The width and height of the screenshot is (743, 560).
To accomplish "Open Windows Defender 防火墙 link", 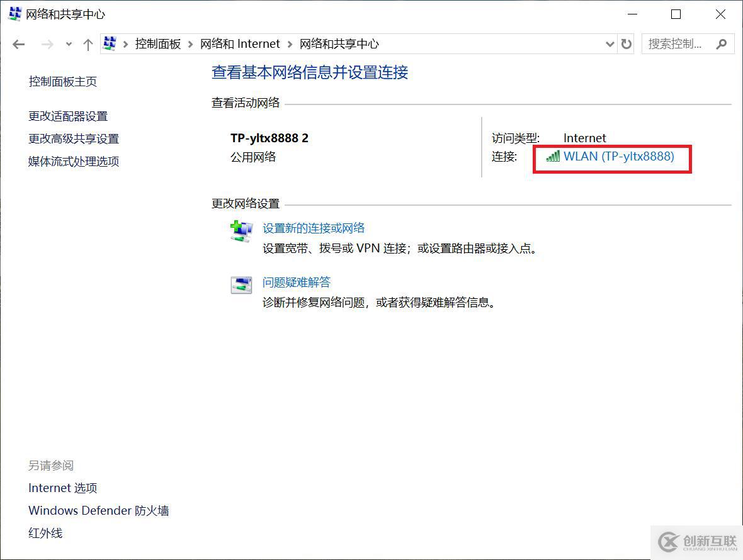I will [98, 511].
